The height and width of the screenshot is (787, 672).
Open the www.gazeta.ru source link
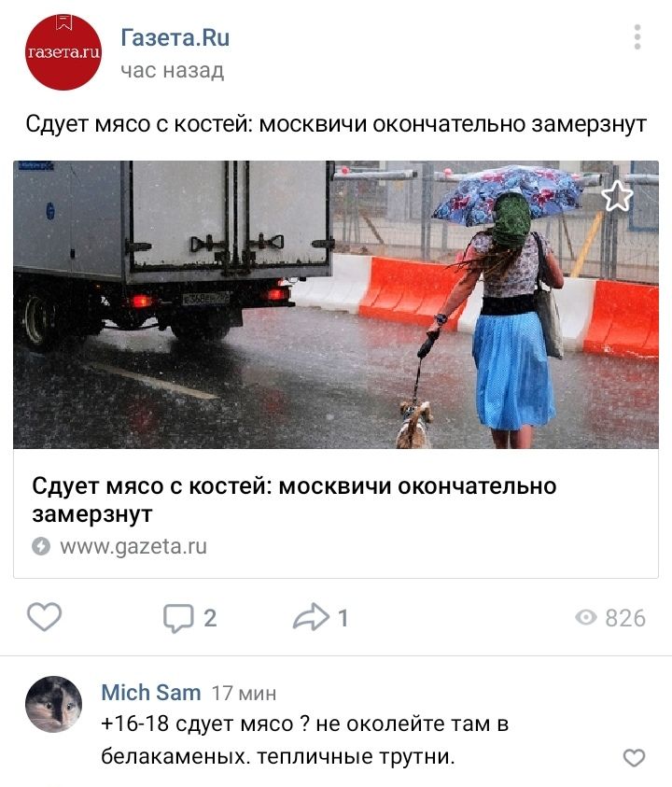pyautogui.click(x=133, y=546)
